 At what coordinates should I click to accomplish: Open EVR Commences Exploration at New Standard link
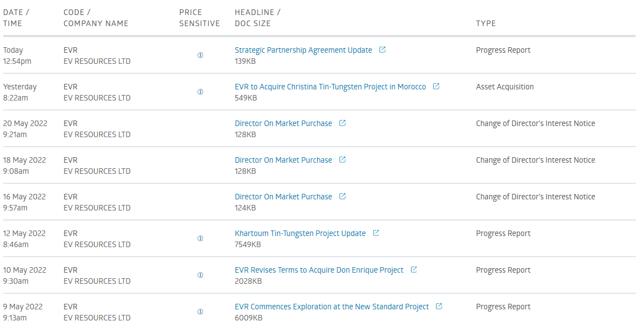(x=332, y=307)
